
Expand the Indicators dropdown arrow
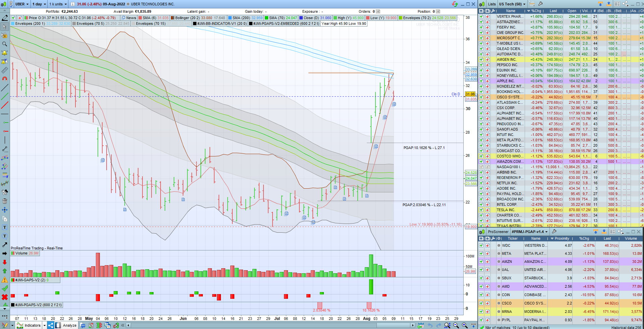[x=44, y=325]
